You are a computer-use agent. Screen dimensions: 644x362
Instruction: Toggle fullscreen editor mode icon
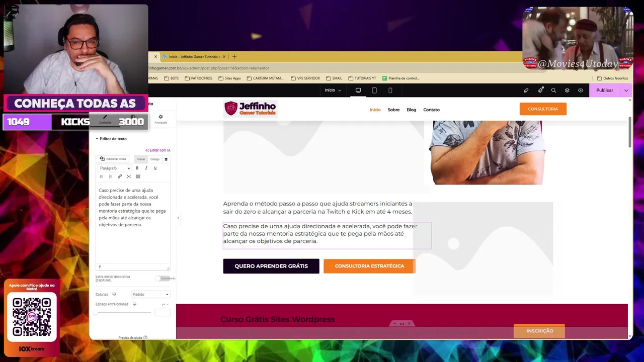coord(129,176)
